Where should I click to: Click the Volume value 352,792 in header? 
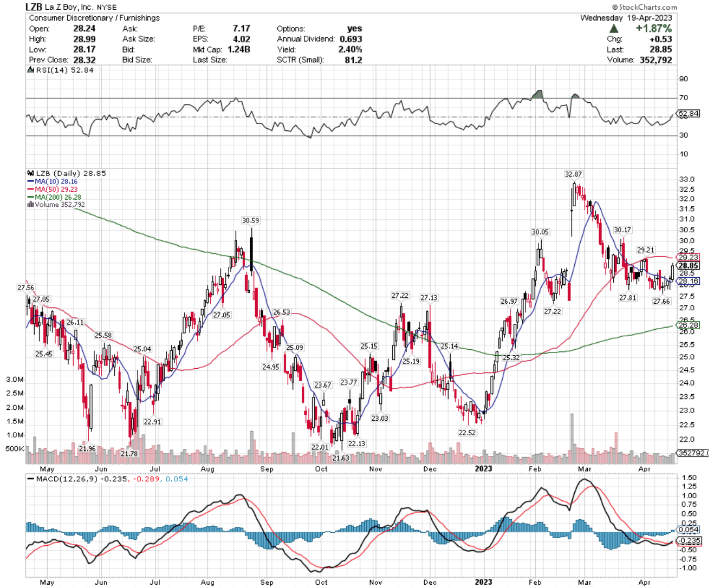coord(655,60)
